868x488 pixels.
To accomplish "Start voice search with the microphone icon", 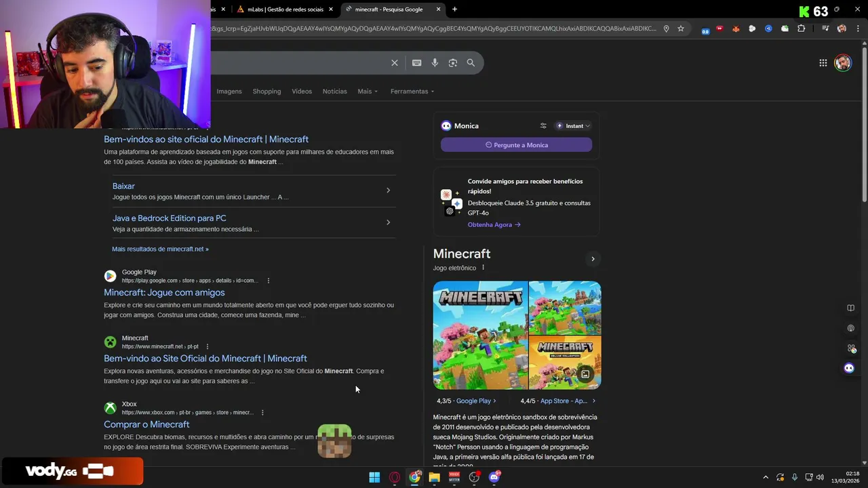I will click(435, 63).
